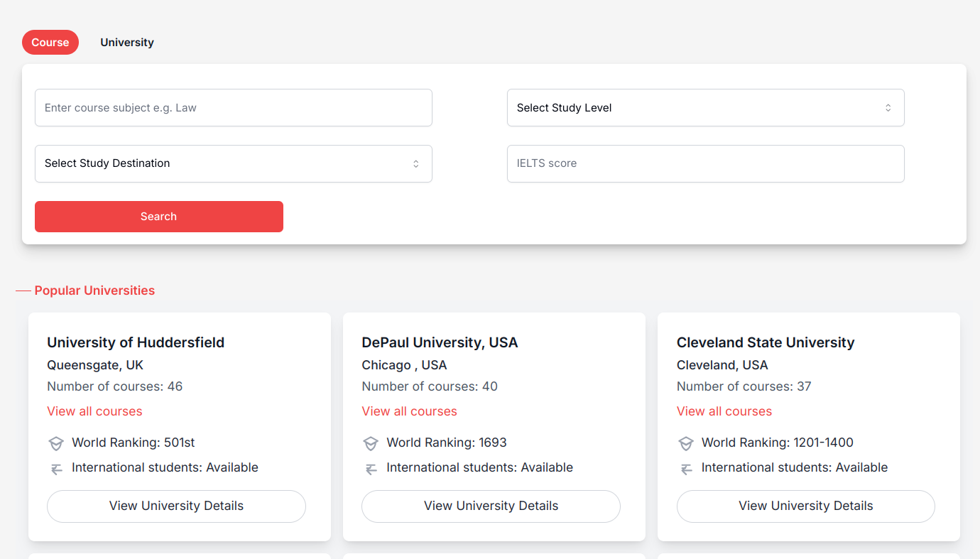This screenshot has height=559, width=980.
Task: Click the fees icon beside Huddersfield international students
Action: 56,468
